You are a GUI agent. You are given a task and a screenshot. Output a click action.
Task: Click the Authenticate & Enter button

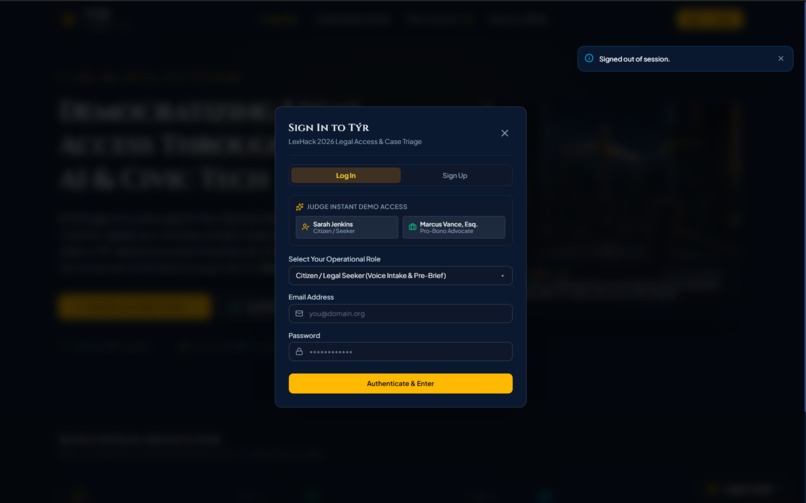[400, 383]
